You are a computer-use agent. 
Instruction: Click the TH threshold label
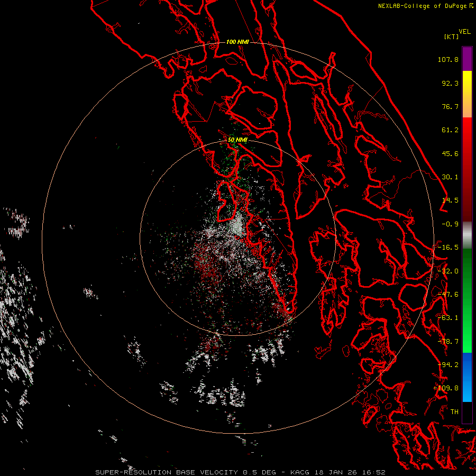tap(454, 412)
